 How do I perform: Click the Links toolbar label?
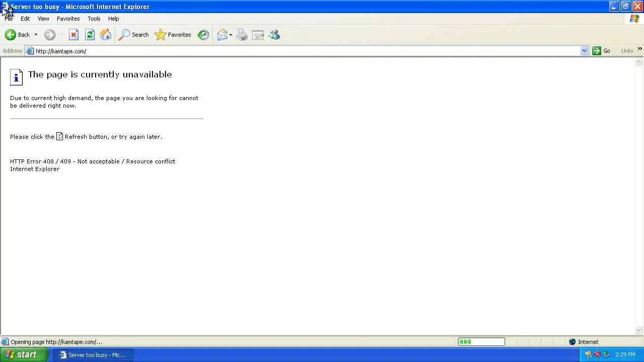pos(627,51)
